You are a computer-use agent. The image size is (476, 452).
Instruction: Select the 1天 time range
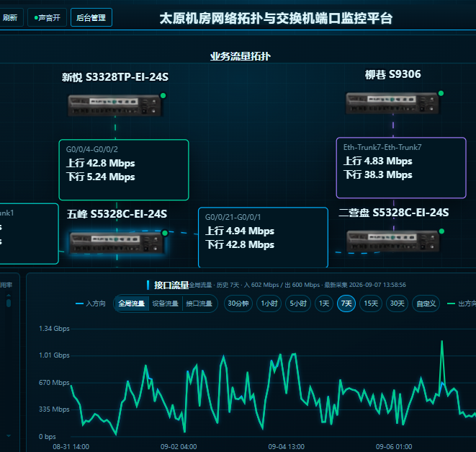pyautogui.click(x=324, y=303)
